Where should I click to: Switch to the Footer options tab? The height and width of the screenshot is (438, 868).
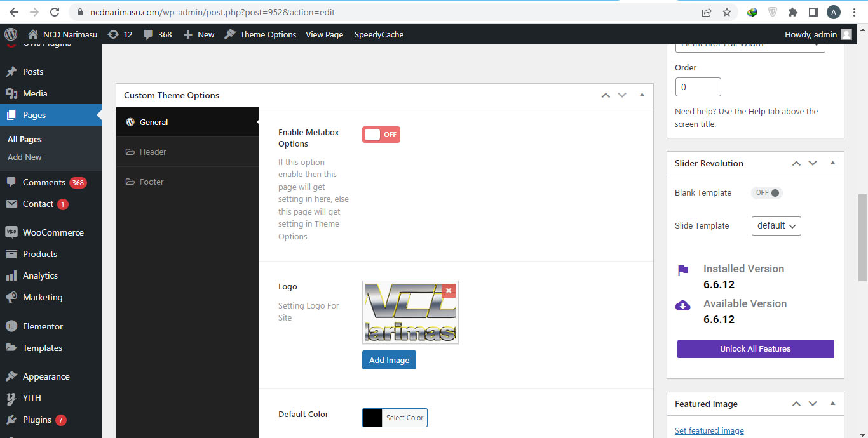click(187, 182)
